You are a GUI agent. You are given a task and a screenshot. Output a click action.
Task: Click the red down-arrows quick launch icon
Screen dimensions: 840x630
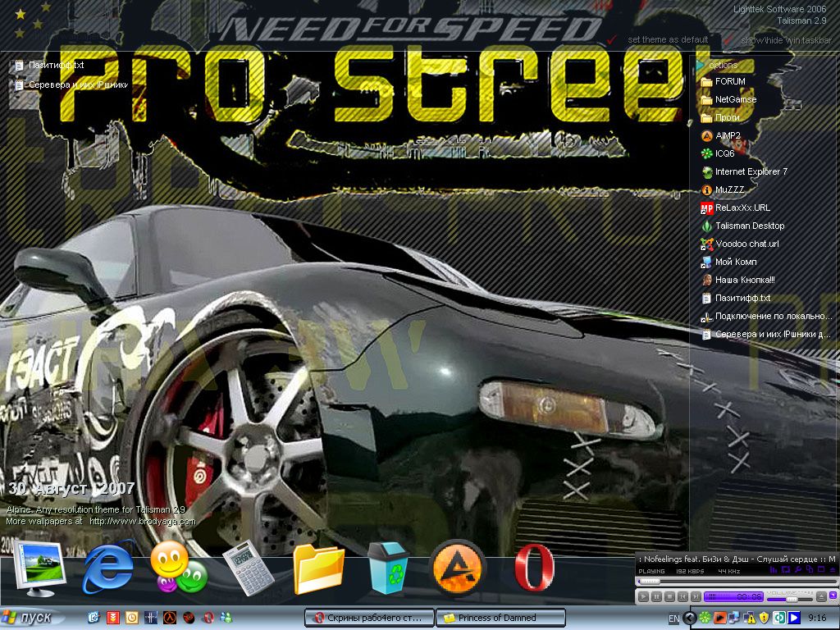(113, 618)
